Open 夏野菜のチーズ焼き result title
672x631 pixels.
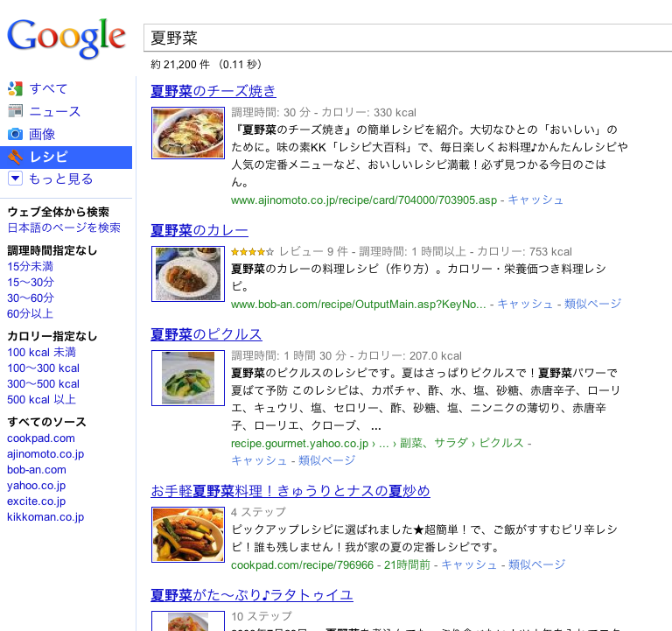coord(213,91)
